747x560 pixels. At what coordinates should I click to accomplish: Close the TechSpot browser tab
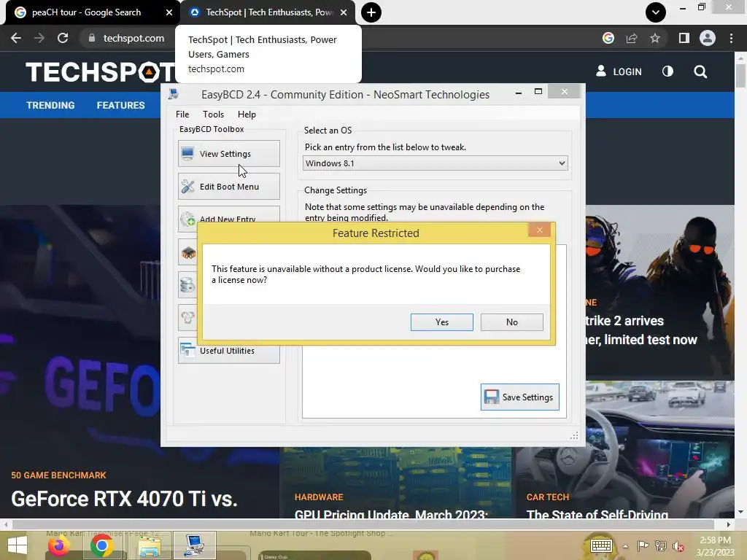[x=344, y=12]
